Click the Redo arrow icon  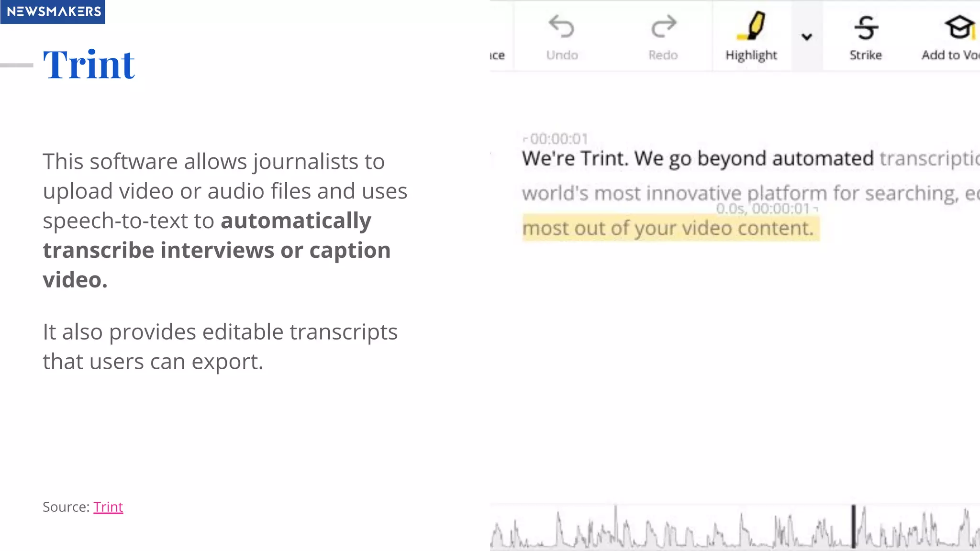coord(664,26)
